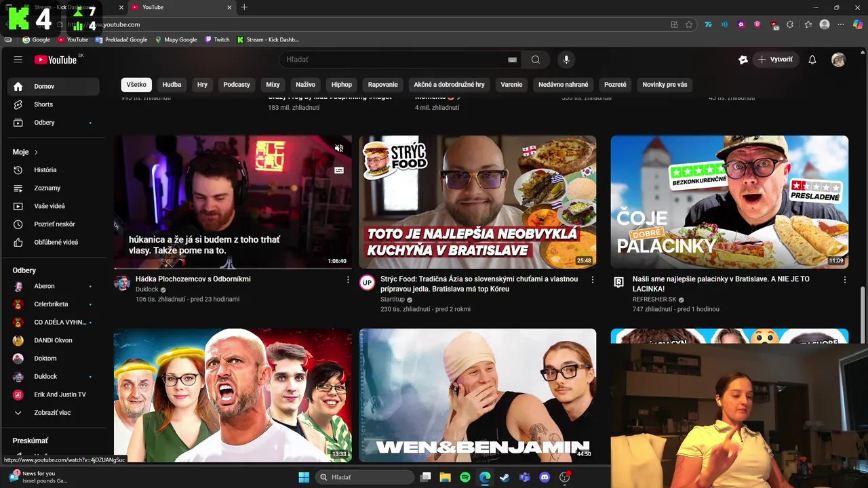868x488 pixels.
Task: Select the Nedávno nahrané chip
Action: click(x=564, y=85)
